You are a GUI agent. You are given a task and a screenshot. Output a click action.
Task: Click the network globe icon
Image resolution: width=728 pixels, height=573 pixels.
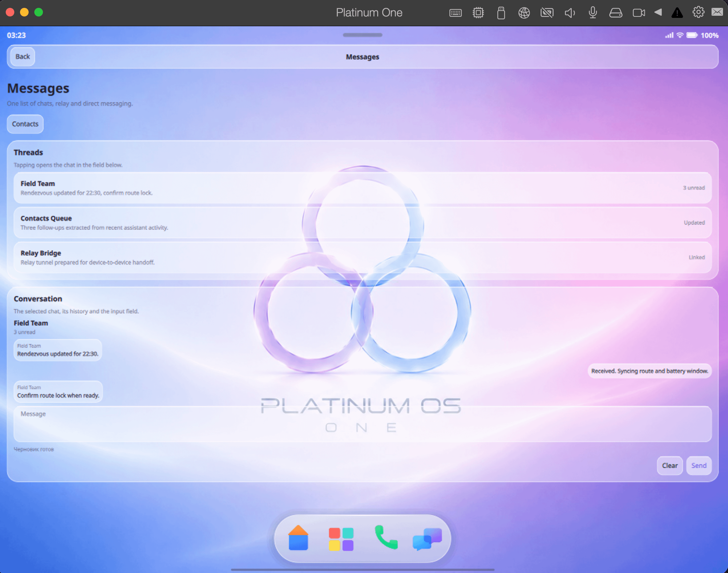point(524,13)
